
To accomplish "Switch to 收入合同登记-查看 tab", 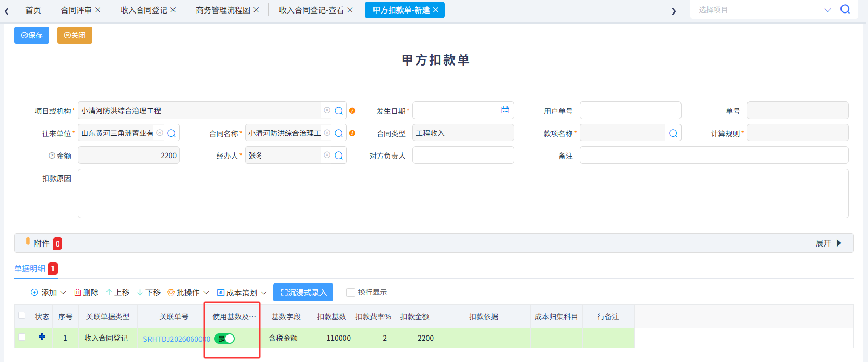I will (x=311, y=10).
